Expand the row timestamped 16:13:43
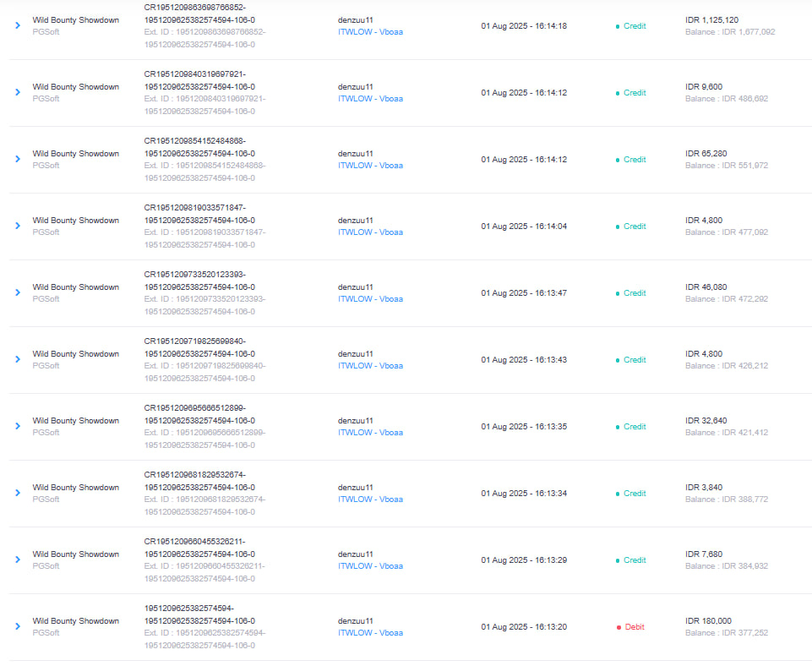 18,359
